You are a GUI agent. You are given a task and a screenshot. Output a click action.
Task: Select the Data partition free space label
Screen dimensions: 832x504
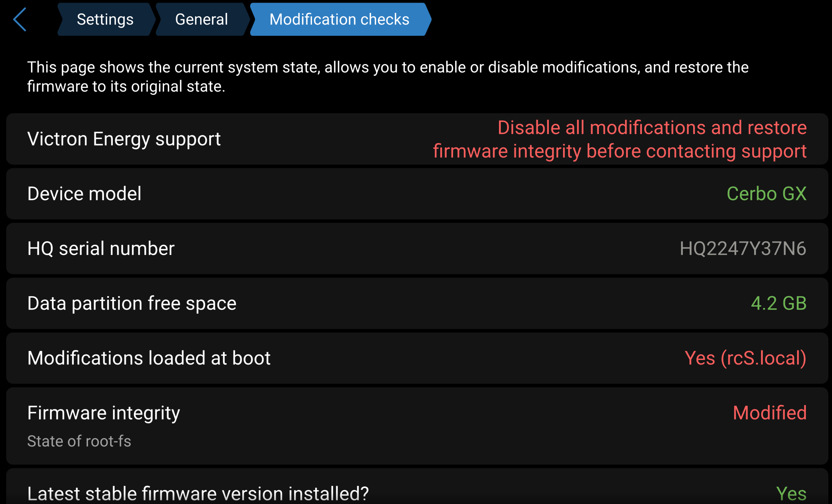[x=132, y=303]
